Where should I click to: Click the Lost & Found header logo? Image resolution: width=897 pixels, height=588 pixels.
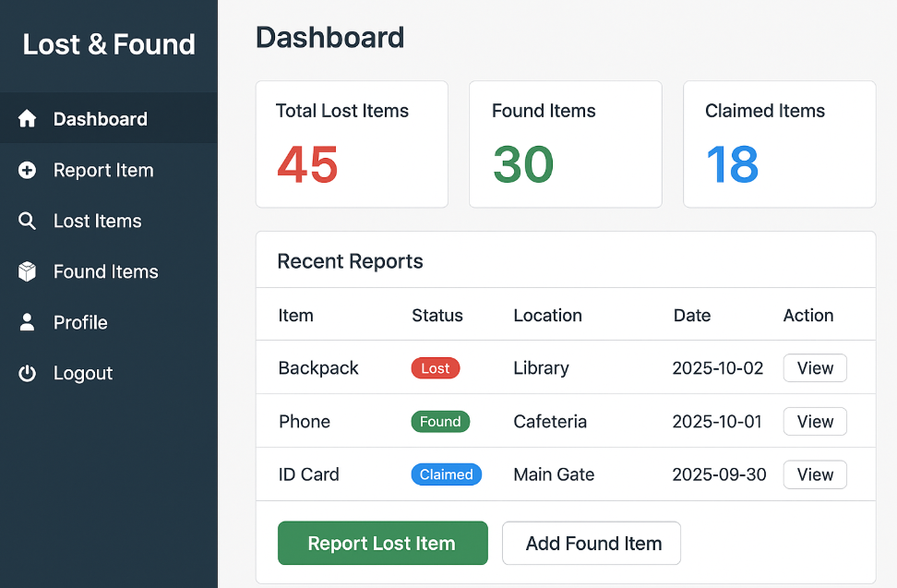coord(108,43)
